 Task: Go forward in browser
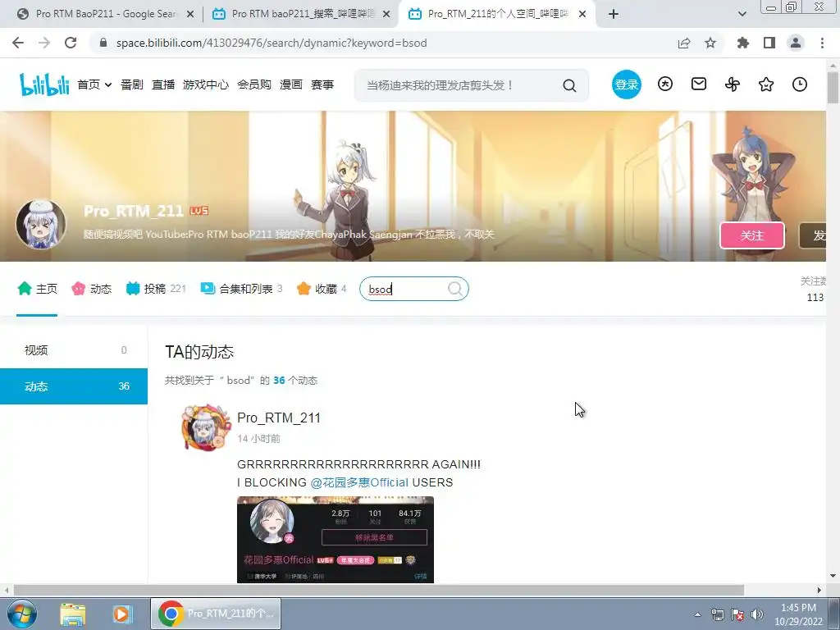tap(44, 43)
